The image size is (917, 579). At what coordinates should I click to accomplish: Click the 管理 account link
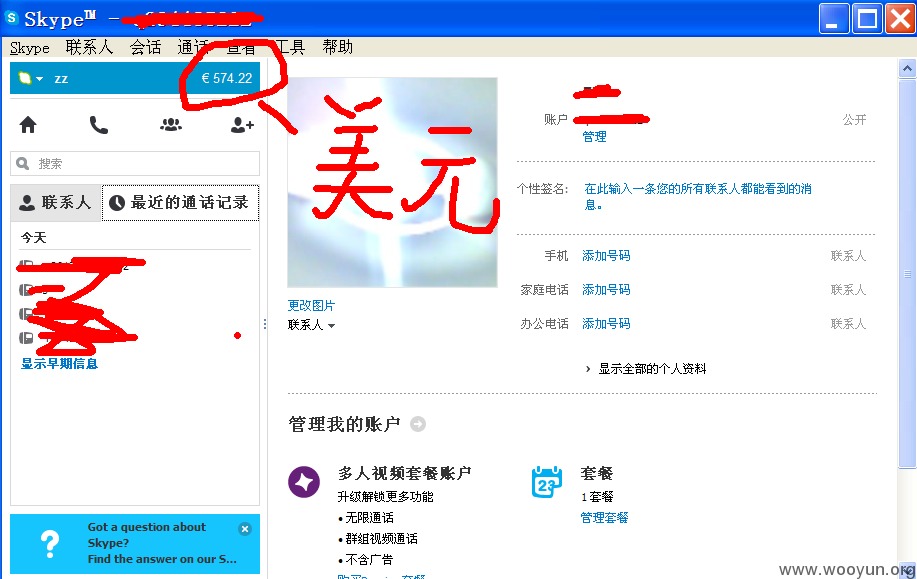click(594, 136)
